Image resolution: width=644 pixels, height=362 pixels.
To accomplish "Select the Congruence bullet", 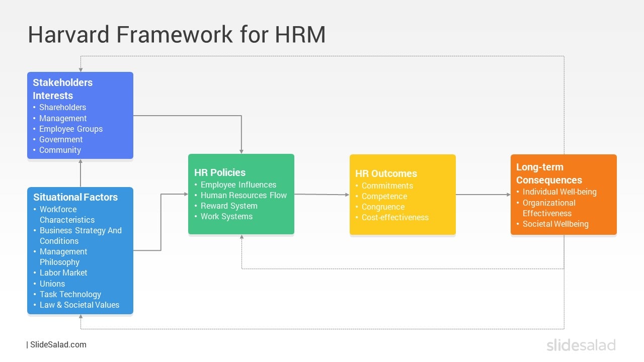I will pos(383,207).
